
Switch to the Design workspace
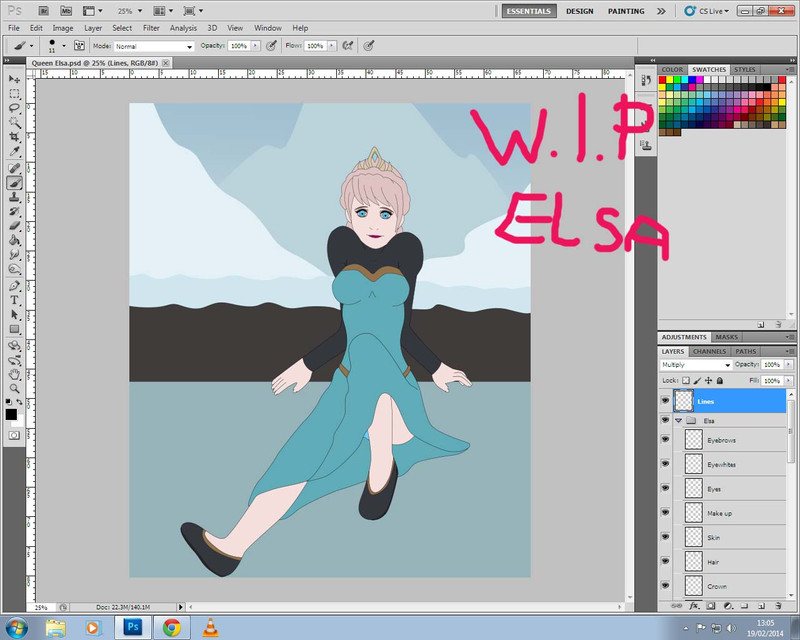tap(580, 11)
